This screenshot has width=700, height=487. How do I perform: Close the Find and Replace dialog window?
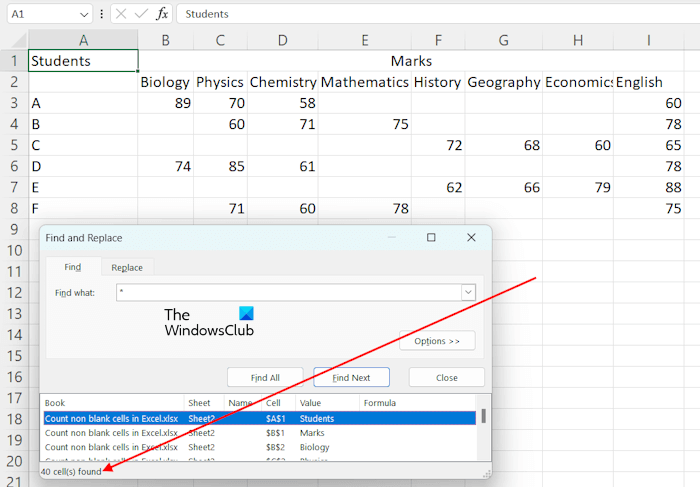click(x=471, y=238)
